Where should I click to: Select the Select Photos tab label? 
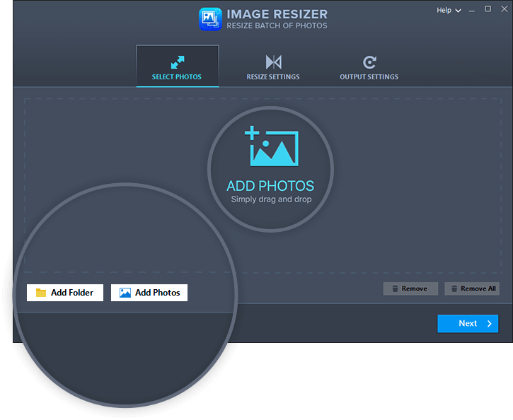click(177, 77)
